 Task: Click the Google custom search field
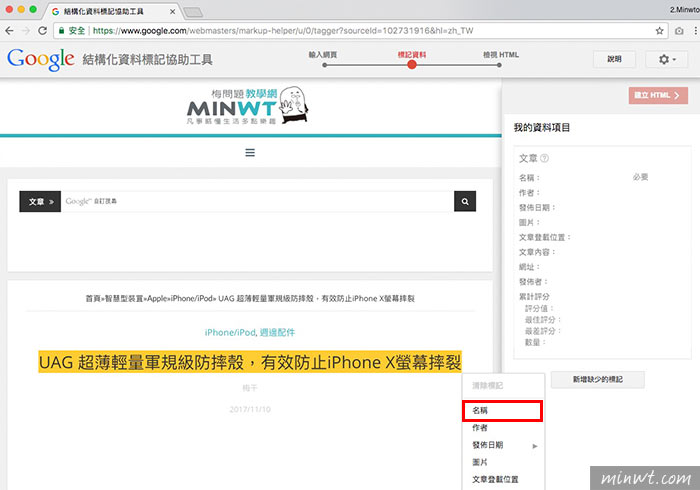(257, 202)
